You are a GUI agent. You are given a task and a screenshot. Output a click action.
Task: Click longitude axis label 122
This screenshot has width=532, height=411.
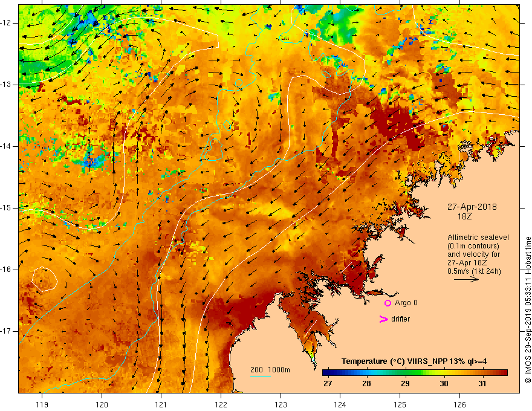tap(221, 404)
